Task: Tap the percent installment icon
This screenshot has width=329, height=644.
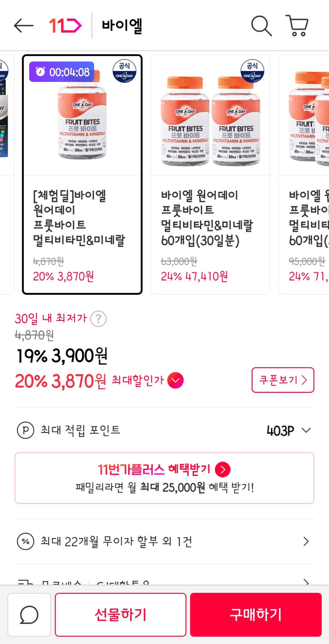Action: [25, 542]
